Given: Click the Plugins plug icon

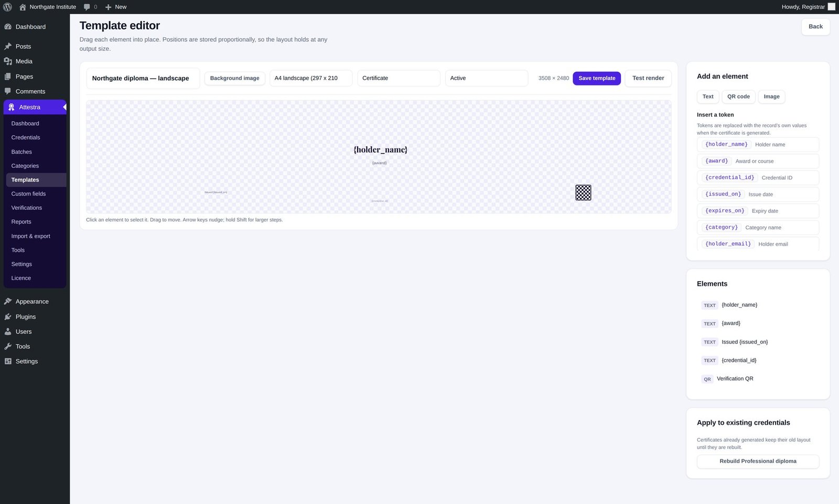Looking at the screenshot, I should coord(8,317).
